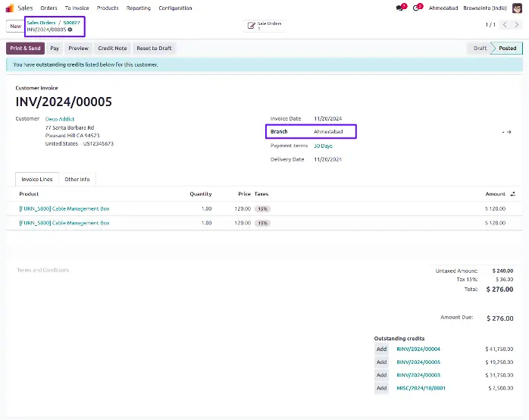Open the activities clock icon
Screen dimensions: 529x420
point(416,8)
